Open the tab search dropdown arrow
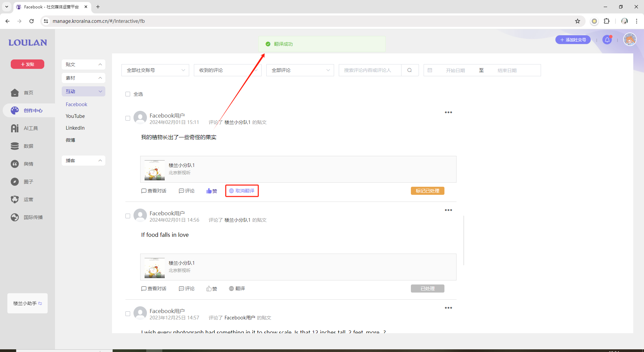The width and height of the screenshot is (644, 352). point(7,7)
